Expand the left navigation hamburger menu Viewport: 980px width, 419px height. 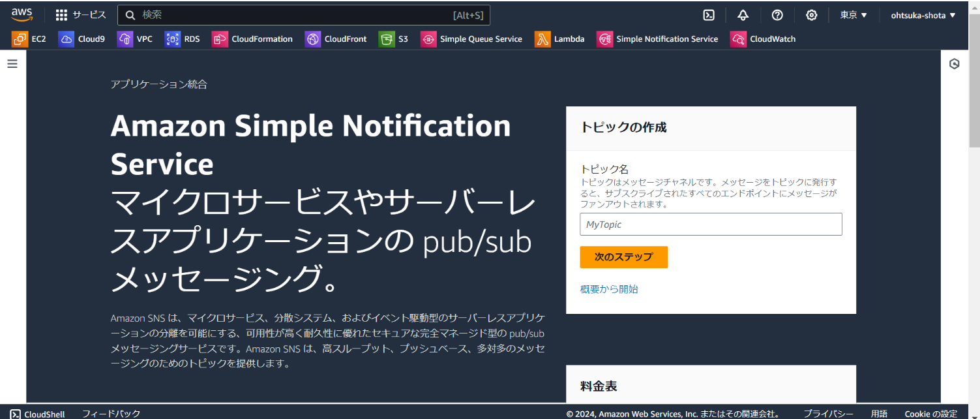pyautogui.click(x=12, y=63)
